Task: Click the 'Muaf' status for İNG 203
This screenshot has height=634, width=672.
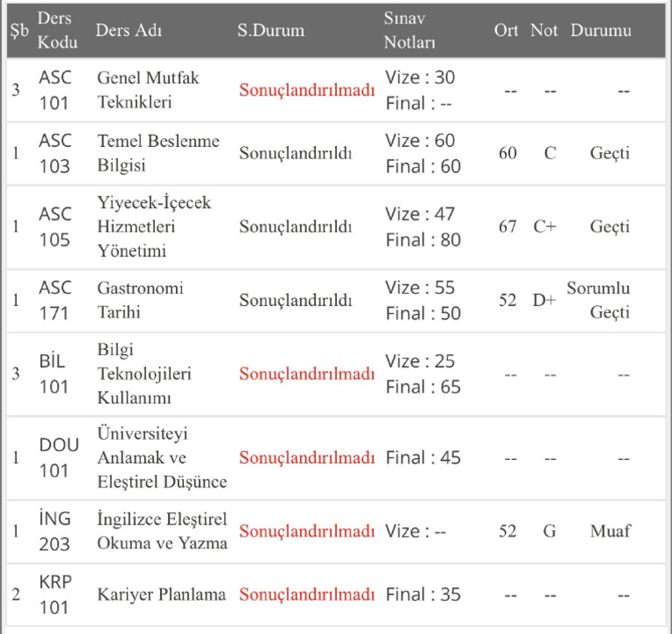Action: [x=610, y=531]
